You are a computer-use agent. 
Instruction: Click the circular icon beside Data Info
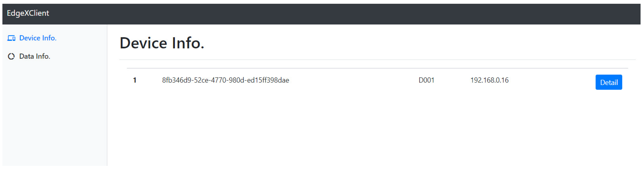click(11, 56)
